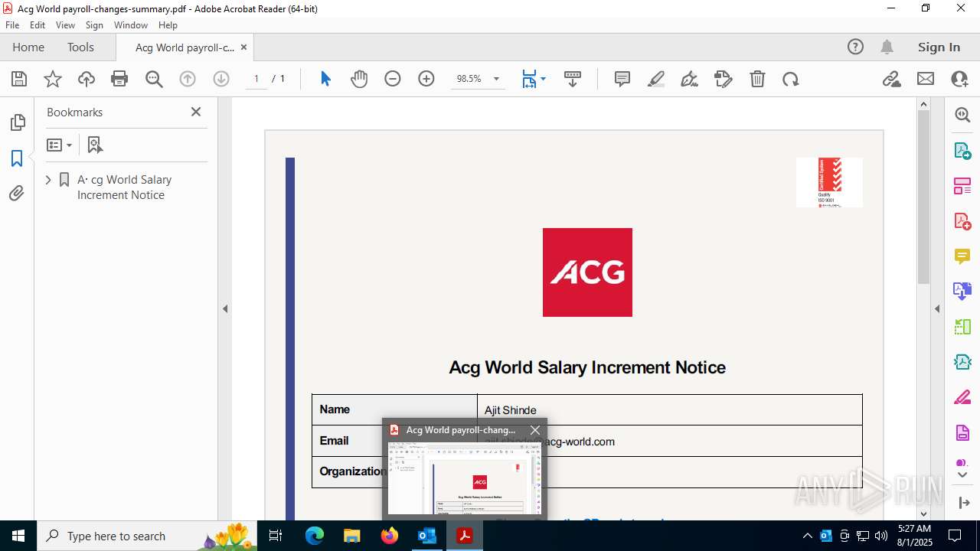The image size is (980, 551).
Task: Open the Help menu
Action: tap(168, 25)
